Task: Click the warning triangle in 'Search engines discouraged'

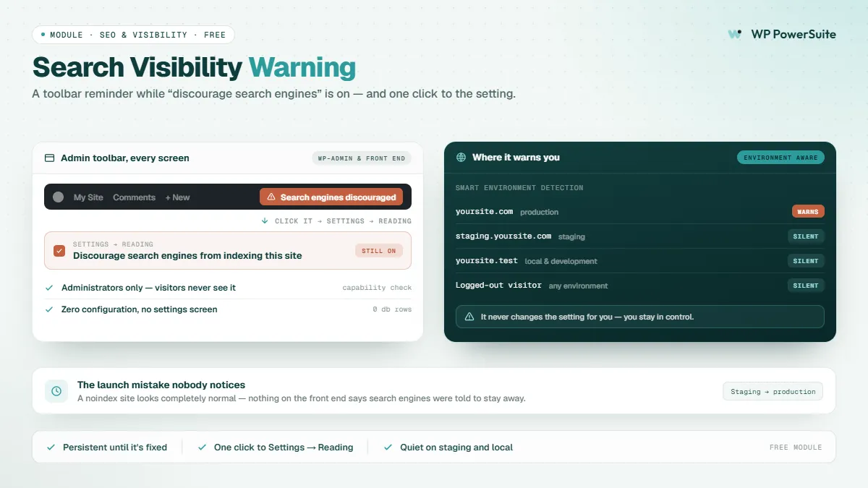Action: click(271, 197)
